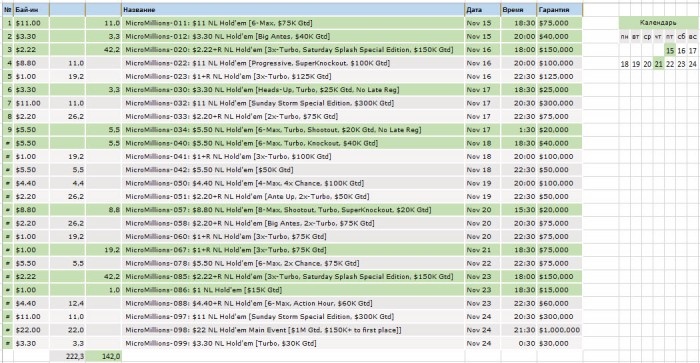Select the MicroMillions-098 Main Event name cell
The width and height of the screenshot is (700, 363).
click(293, 330)
